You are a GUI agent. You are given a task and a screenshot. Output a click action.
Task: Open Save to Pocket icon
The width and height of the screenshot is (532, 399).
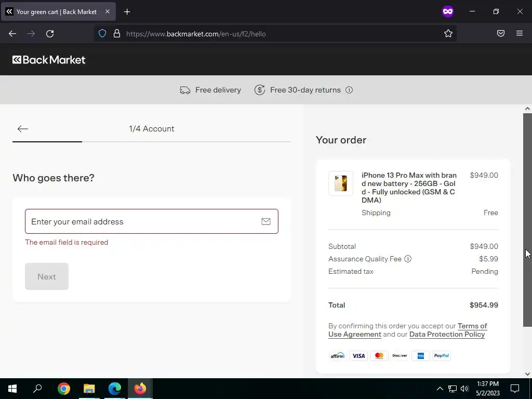pyautogui.click(x=501, y=33)
